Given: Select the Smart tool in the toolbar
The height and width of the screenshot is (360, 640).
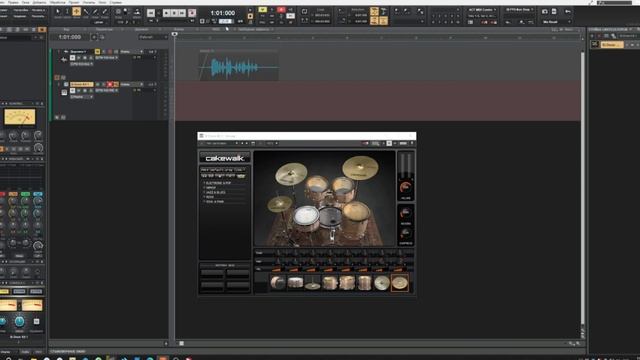Looking at the screenshot, I should tap(58, 11).
